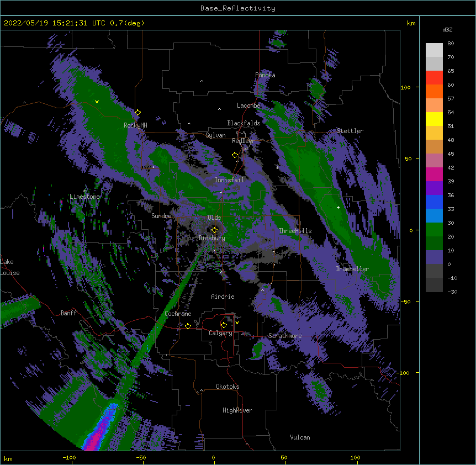Viewport: 476px width, 465px height.
Task: Click the Drumheller city label
Action: pyautogui.click(x=352, y=269)
